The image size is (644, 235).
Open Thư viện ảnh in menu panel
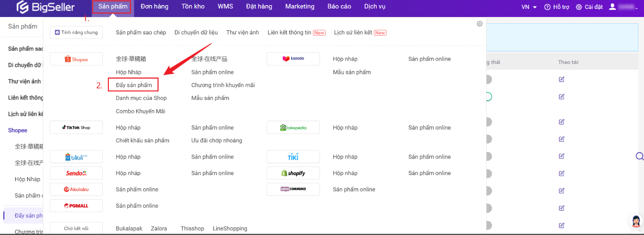click(242, 32)
